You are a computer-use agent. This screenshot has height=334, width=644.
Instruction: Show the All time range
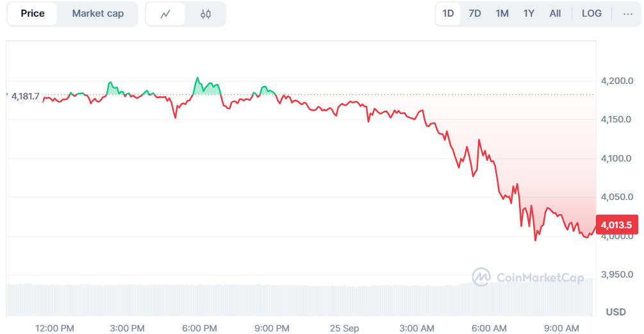(555, 13)
